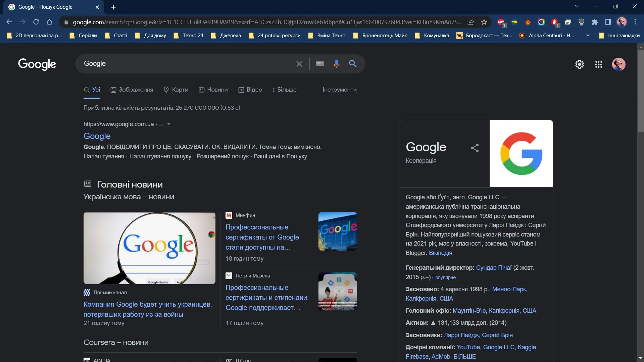This screenshot has width=644, height=362.
Task: Expand the bookmarks overflow chevron
Action: click(588, 35)
